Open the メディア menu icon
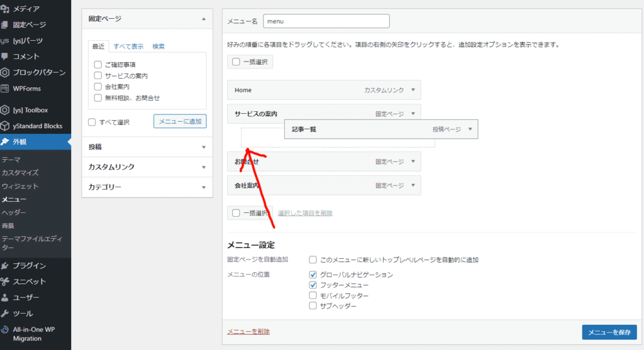The image size is (644, 350). point(4,9)
